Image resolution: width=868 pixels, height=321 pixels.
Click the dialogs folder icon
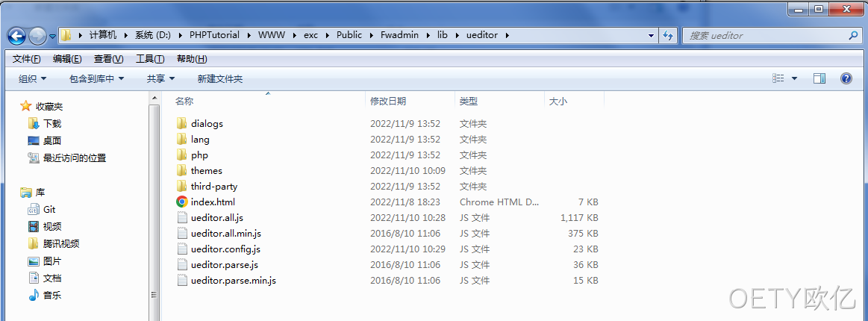[x=181, y=123]
